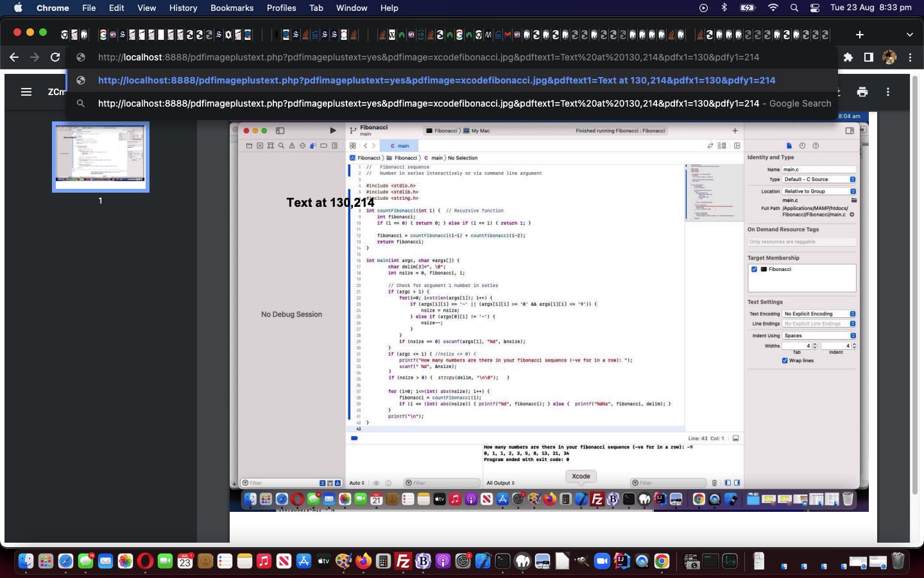Launch Firefox from the Dock

[x=363, y=561]
